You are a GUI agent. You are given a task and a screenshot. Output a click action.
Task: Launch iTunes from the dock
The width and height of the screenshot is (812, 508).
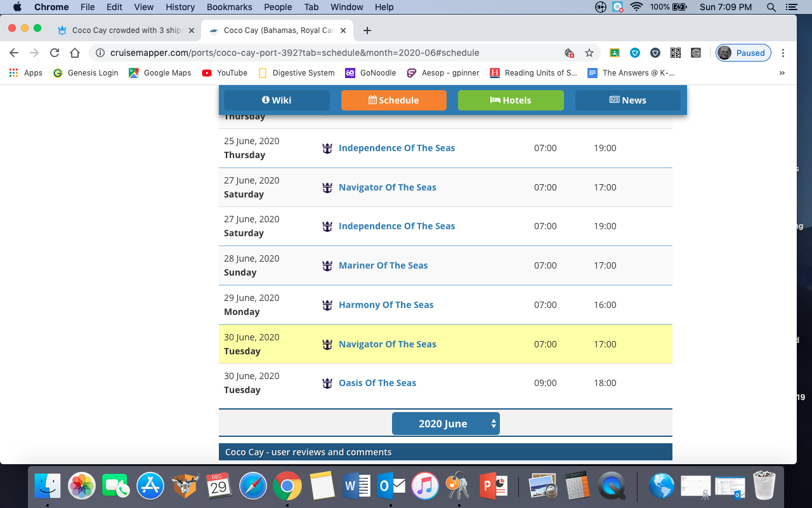(424, 487)
